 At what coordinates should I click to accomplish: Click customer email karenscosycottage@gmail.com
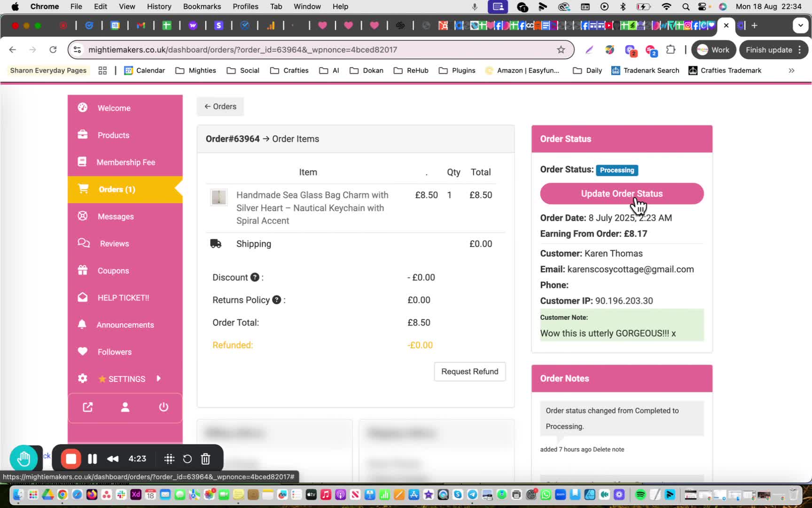point(631,269)
